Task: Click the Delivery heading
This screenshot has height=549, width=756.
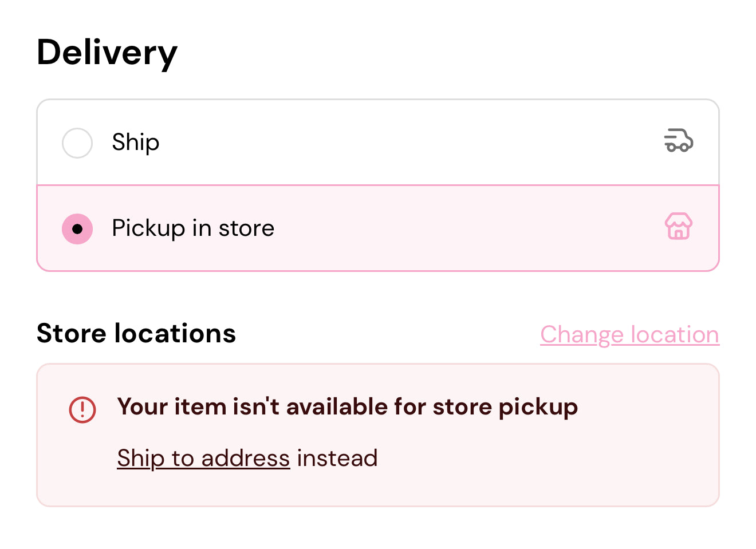Action: (107, 53)
